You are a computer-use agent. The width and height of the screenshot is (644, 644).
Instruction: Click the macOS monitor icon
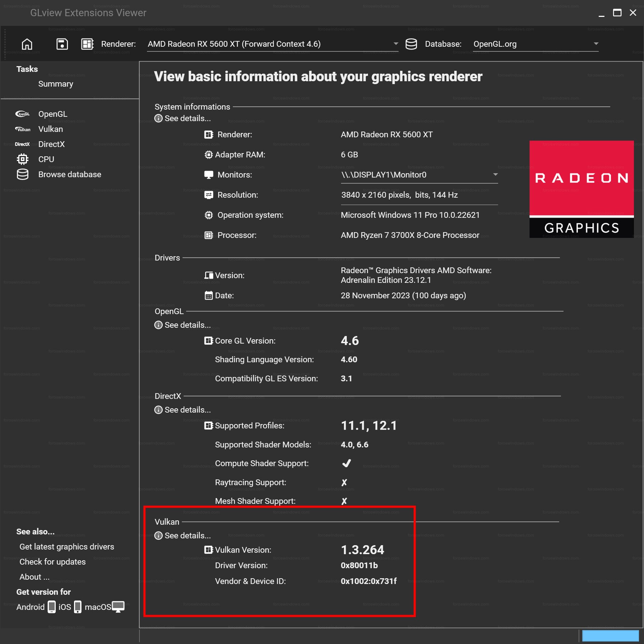click(118, 607)
